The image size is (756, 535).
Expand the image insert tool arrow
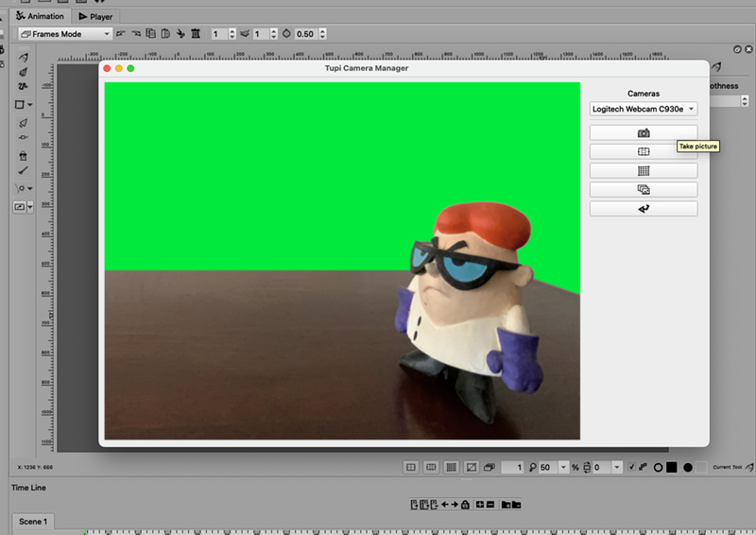30,207
